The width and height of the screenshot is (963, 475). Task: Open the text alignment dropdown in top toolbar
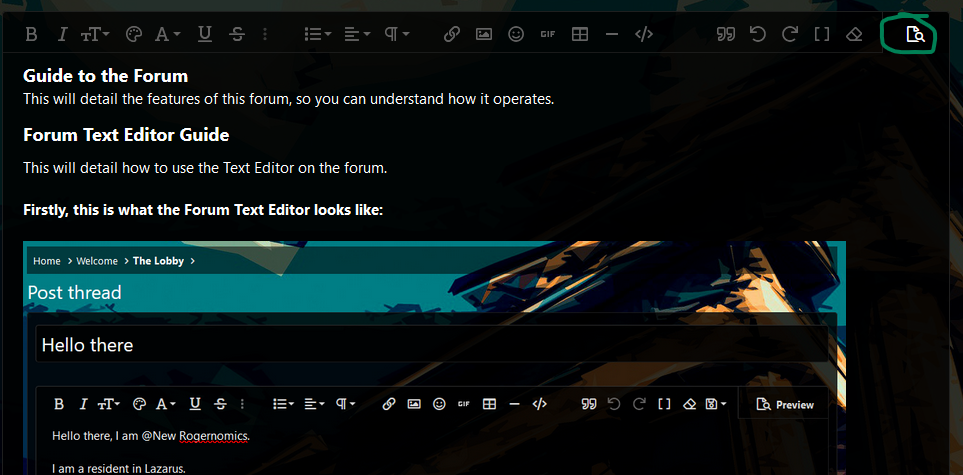coord(357,34)
